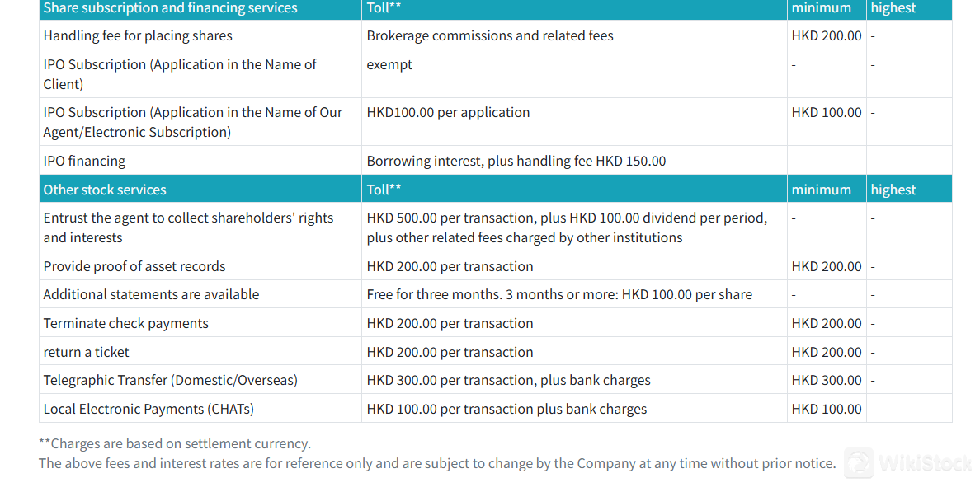The image size is (980, 492).
Task: Select 'Telegraphic Transfer (Domestic/Overseas)' cell
Action: [x=200, y=380]
